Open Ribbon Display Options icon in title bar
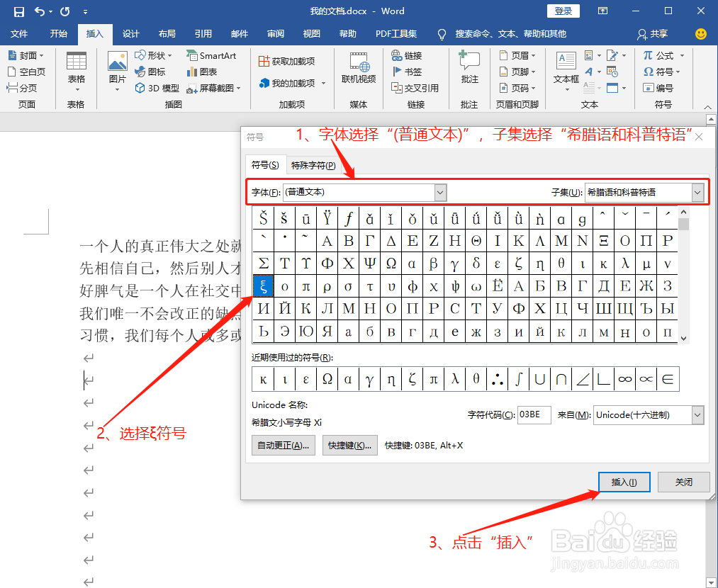The height and width of the screenshot is (588, 718). click(603, 11)
